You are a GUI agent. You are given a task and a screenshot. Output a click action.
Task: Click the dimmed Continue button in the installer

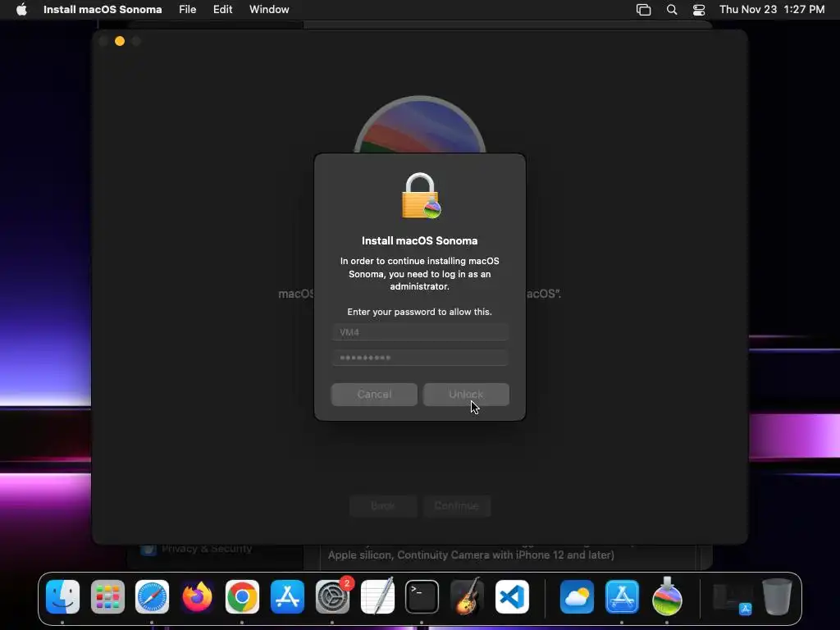(456, 505)
